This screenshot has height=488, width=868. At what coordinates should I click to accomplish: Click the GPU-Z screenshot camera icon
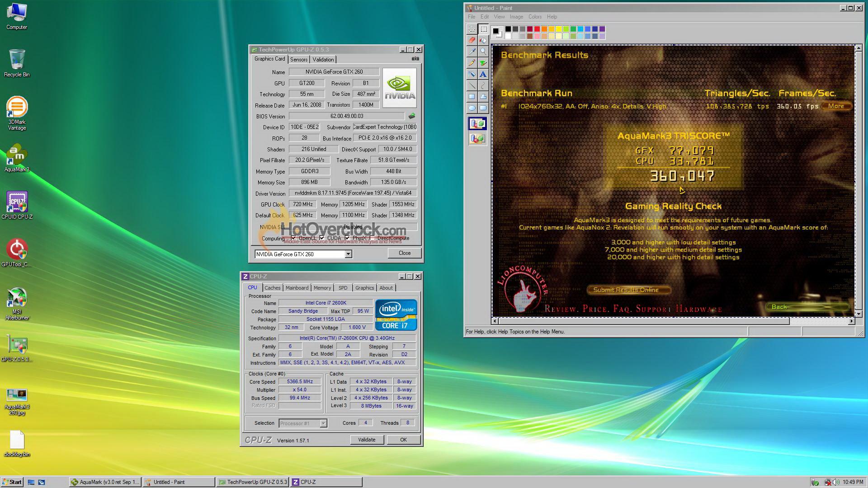click(x=415, y=59)
